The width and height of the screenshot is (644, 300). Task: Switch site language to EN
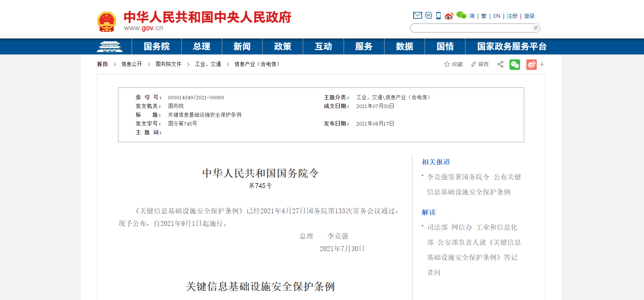(x=497, y=16)
